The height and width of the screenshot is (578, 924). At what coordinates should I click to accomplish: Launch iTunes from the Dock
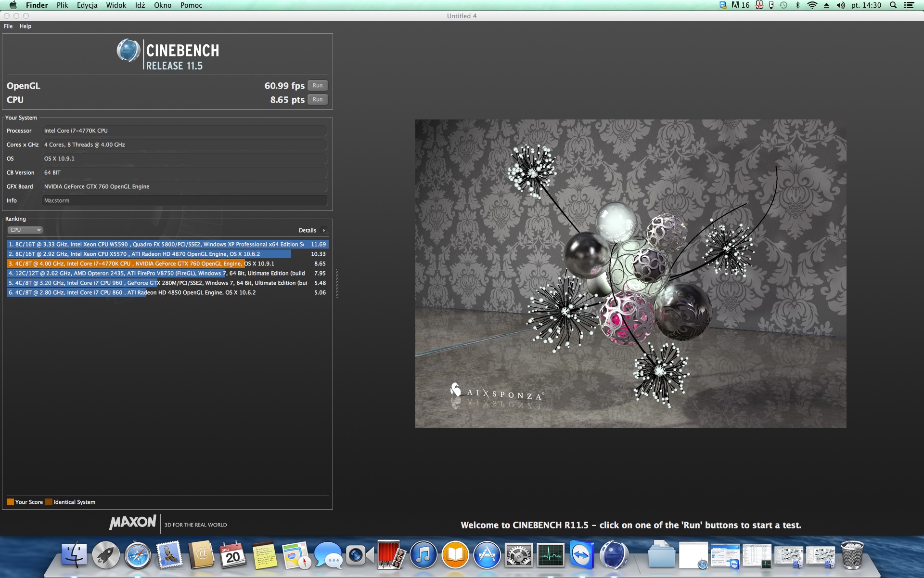[423, 555]
